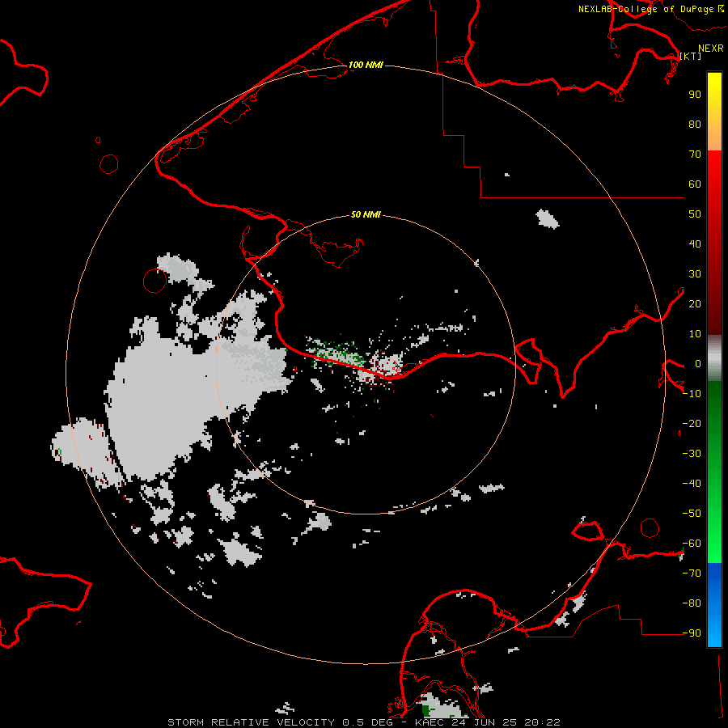The width and height of the screenshot is (728, 728).
Task: Click the -60 value on velocity scale
Action: click(x=692, y=544)
